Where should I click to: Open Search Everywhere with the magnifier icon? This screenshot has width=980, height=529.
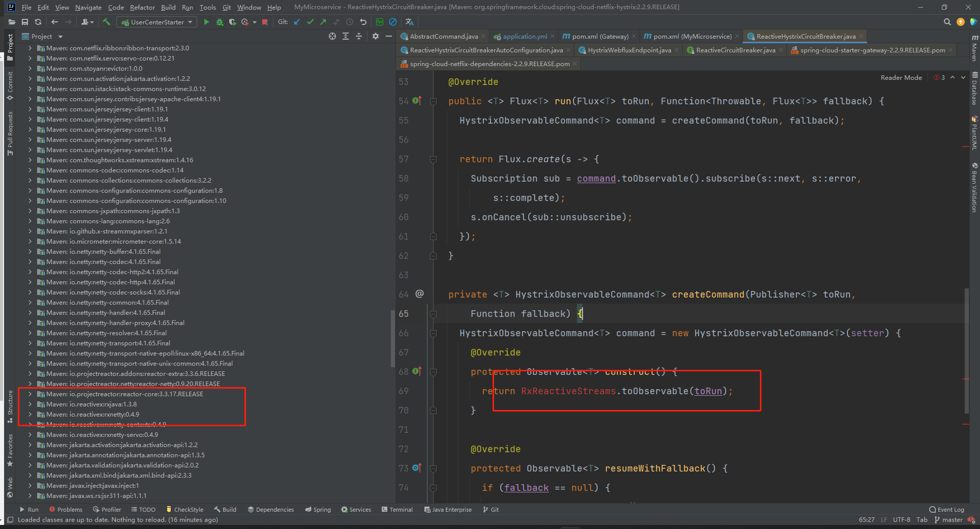point(946,22)
